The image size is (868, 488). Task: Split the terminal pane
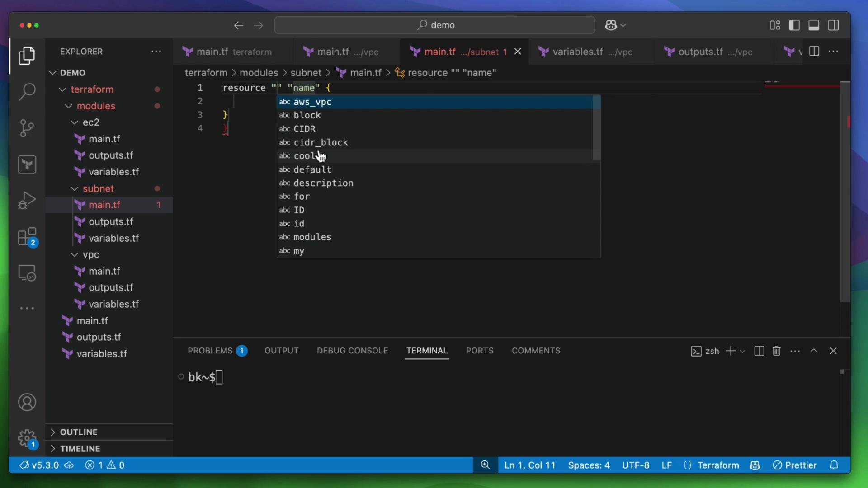[x=759, y=351]
